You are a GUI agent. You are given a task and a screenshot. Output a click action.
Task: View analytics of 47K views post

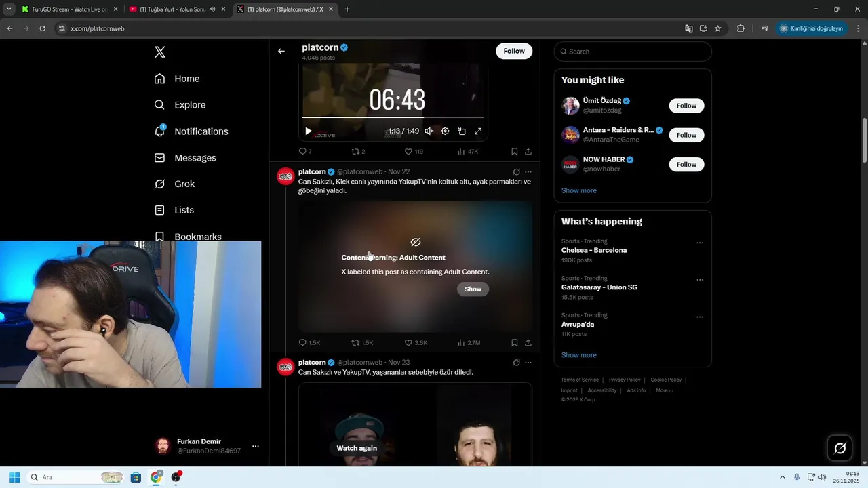(468, 152)
